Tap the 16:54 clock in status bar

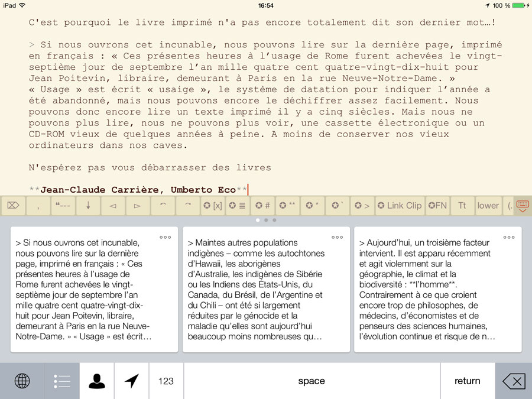click(x=265, y=5)
